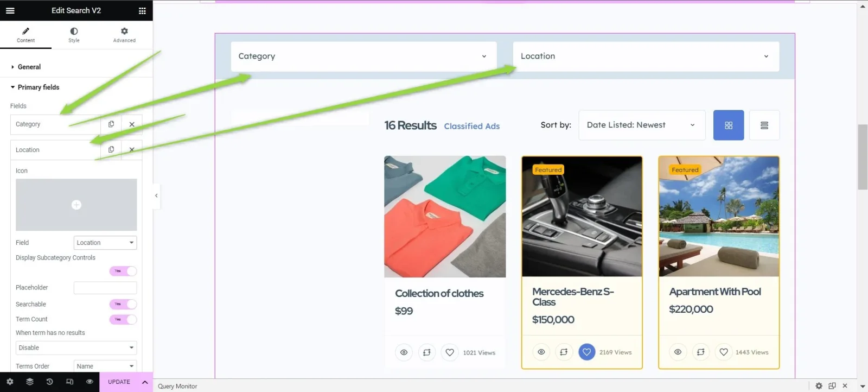Open the Collection of clothes title link
The height and width of the screenshot is (392, 868).
439,293
